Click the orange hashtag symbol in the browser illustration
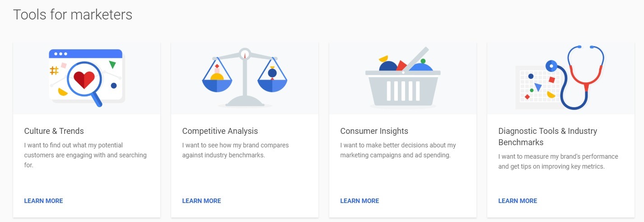This screenshot has height=222, width=644. coord(54,70)
